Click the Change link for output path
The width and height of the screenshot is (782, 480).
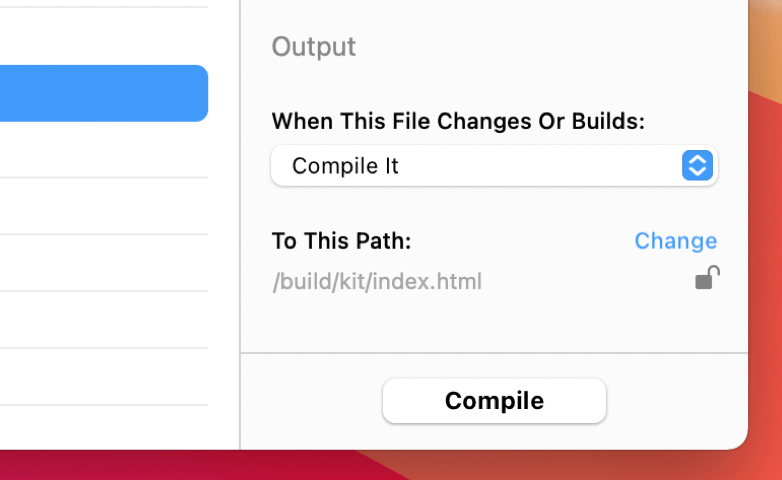(676, 241)
